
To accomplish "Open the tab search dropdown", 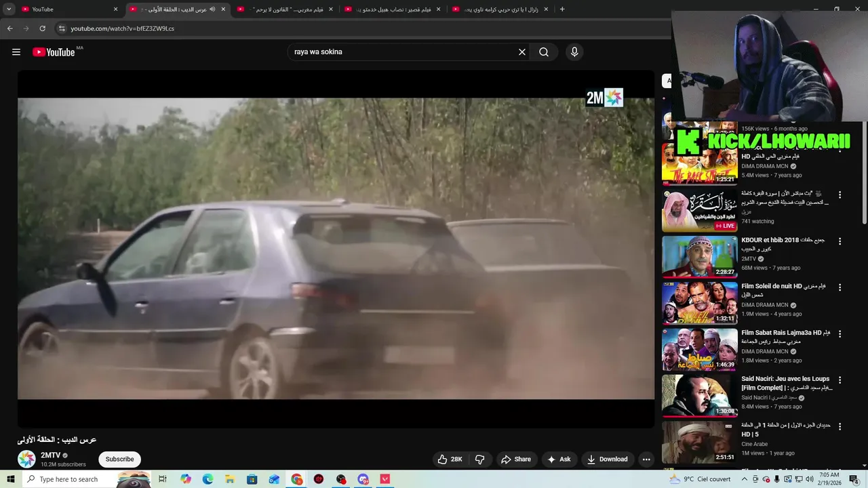I will tap(9, 9).
